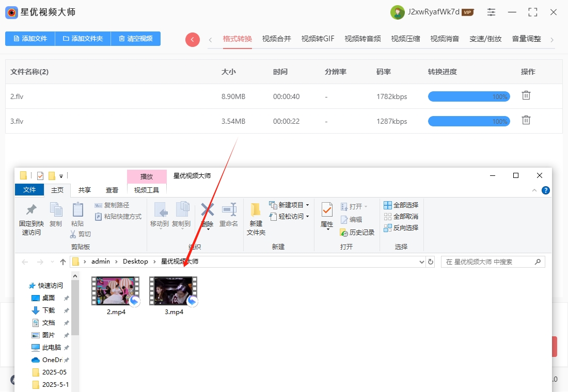Click the 2.flv conversion progress bar

[469, 96]
